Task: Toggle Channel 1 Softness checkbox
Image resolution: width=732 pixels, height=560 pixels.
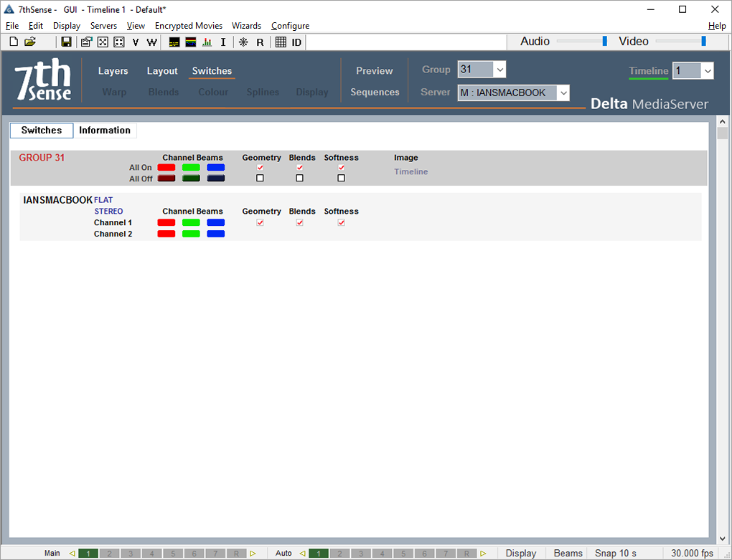Action: pyautogui.click(x=342, y=222)
